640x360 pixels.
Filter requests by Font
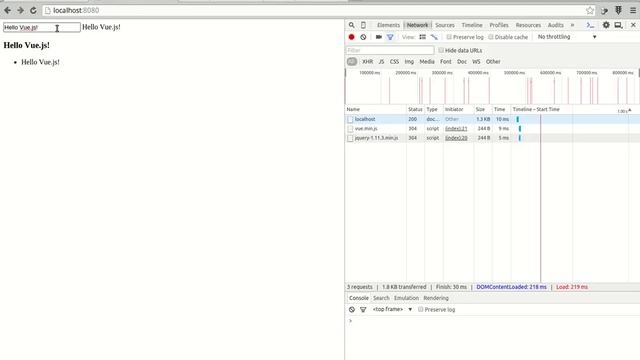446,62
